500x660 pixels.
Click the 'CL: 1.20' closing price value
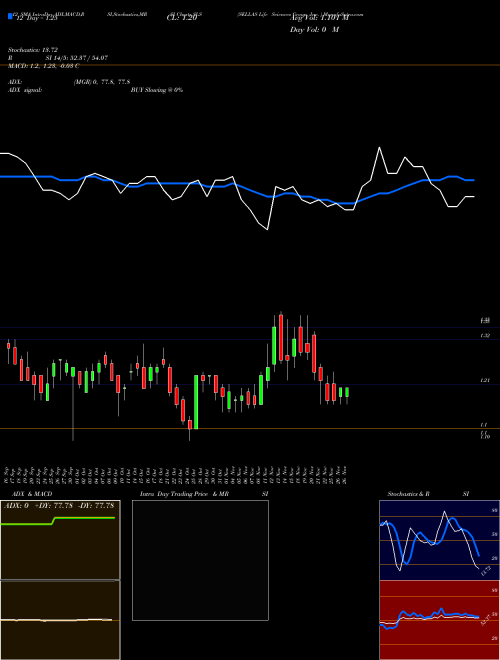(x=181, y=19)
